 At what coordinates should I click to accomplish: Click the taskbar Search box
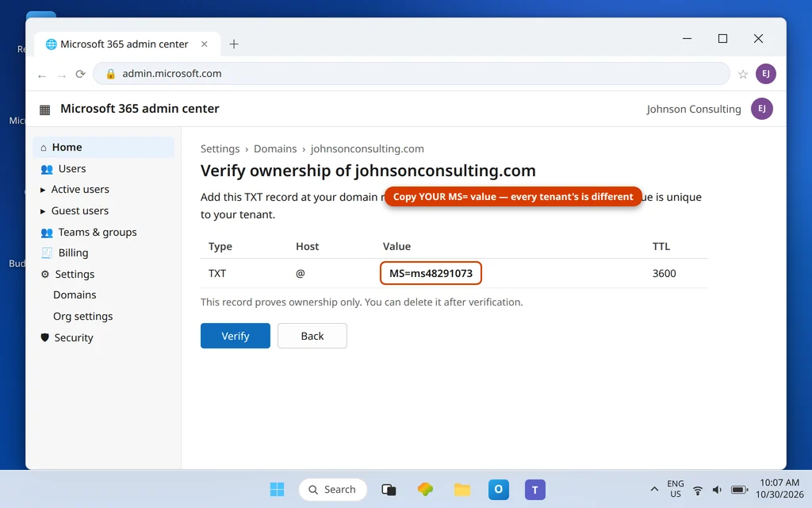pos(332,489)
